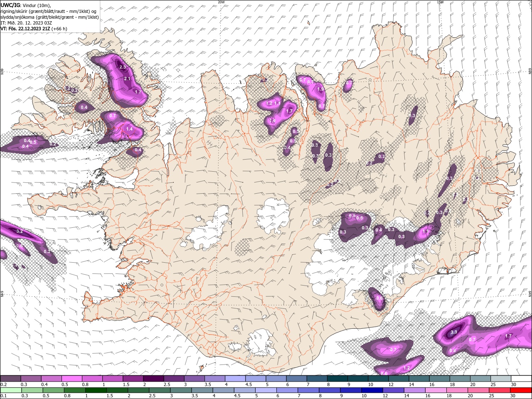The height and width of the screenshot is (399, 532).
Task: Click the top legend row lavender swatch starting at 4
Action: pos(235,378)
